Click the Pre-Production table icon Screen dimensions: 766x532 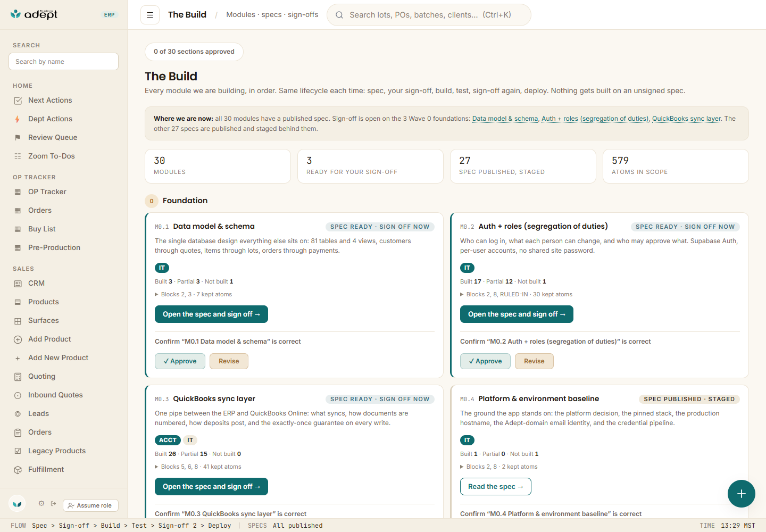18,248
